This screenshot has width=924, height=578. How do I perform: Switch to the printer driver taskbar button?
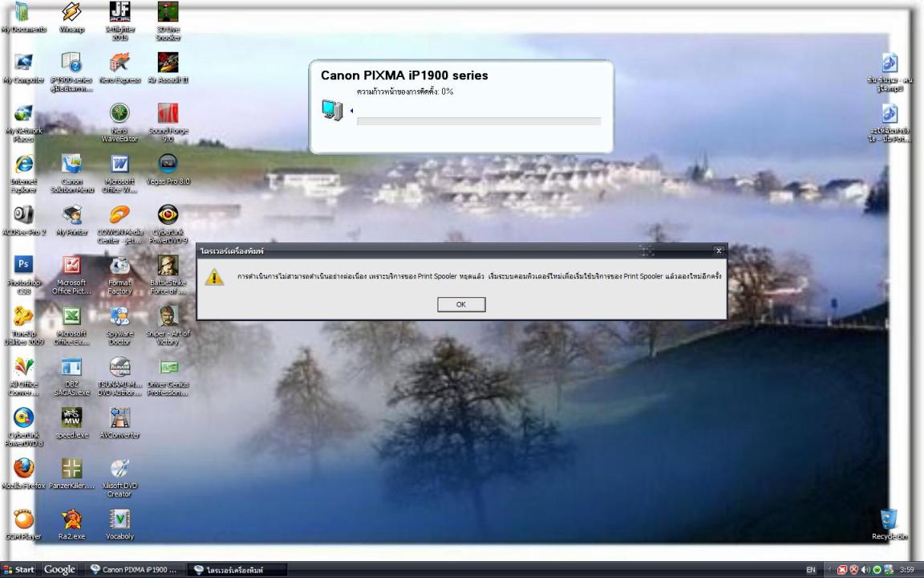237,570
